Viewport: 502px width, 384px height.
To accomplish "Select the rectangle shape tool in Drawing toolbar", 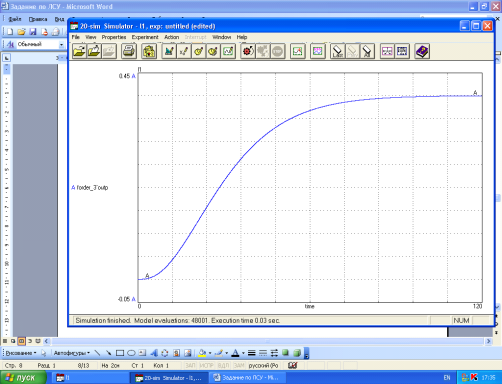I will 120,353.
